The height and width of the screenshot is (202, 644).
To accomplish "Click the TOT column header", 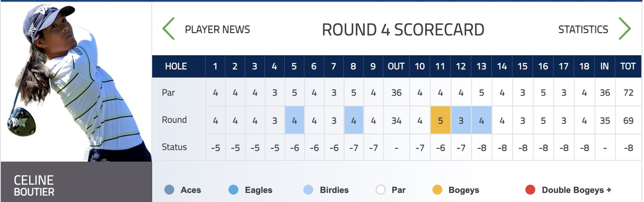I will pos(628,66).
